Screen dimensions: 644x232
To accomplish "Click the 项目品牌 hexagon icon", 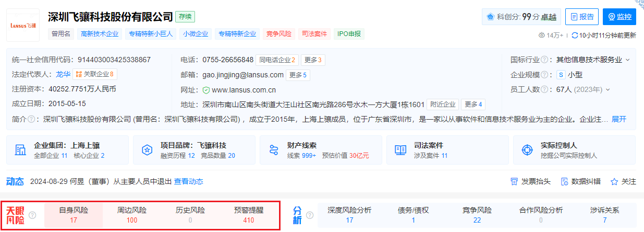I will (147, 150).
